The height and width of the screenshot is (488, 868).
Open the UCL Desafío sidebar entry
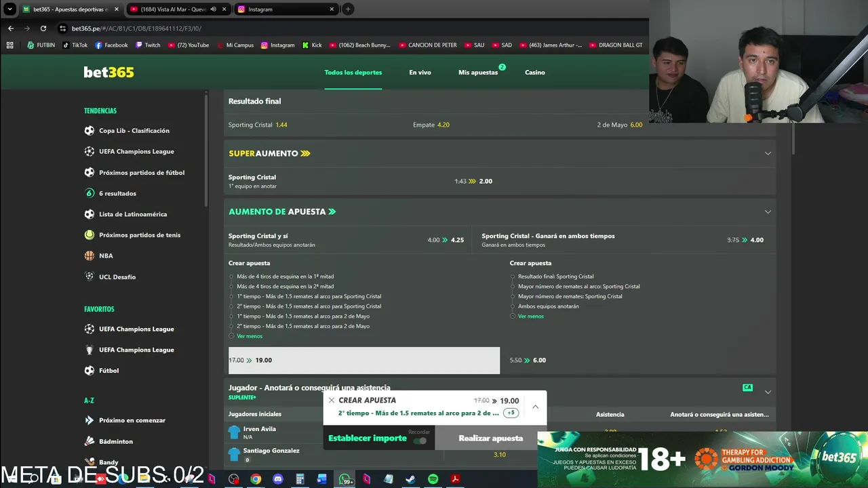(x=110, y=277)
